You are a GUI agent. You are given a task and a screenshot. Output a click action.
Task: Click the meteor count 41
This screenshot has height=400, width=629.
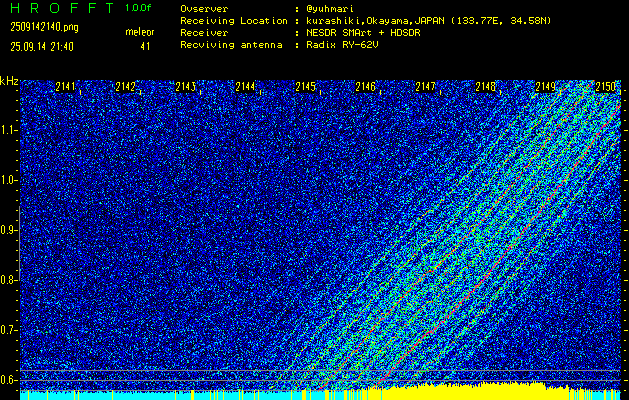pyautogui.click(x=145, y=47)
